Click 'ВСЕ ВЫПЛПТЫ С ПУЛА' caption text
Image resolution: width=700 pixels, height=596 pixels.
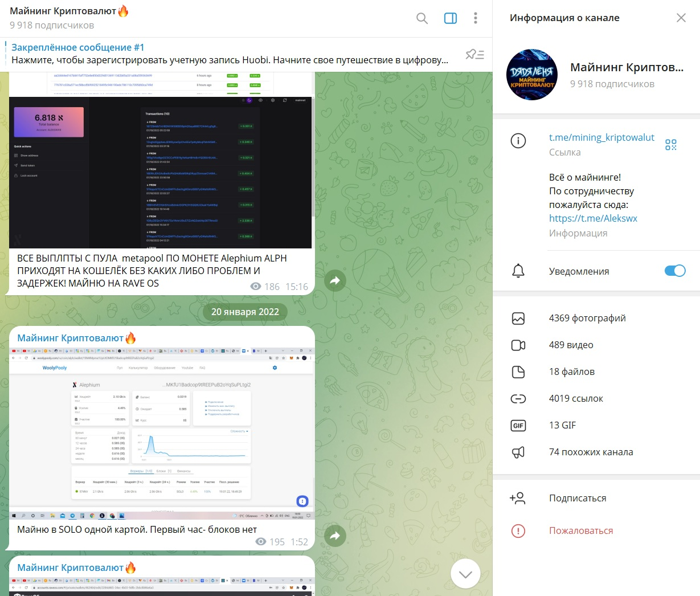(x=152, y=271)
